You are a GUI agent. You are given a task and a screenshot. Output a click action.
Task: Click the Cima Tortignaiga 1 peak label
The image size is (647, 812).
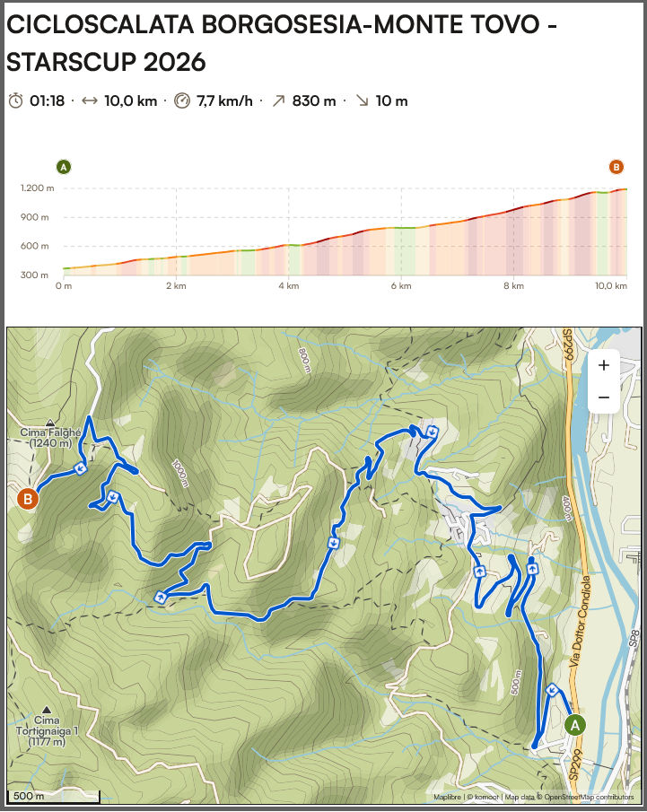[49, 730]
